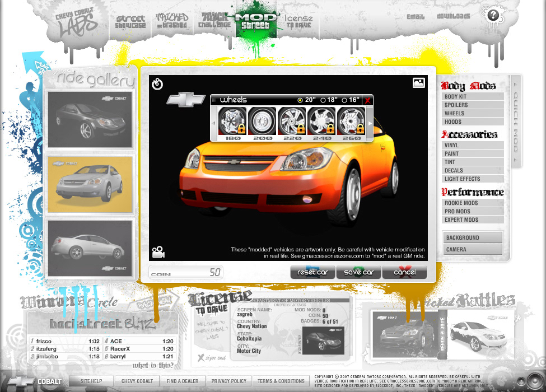Show previous wheels with left arrow
Screen dimensions: 546x392
214,123
